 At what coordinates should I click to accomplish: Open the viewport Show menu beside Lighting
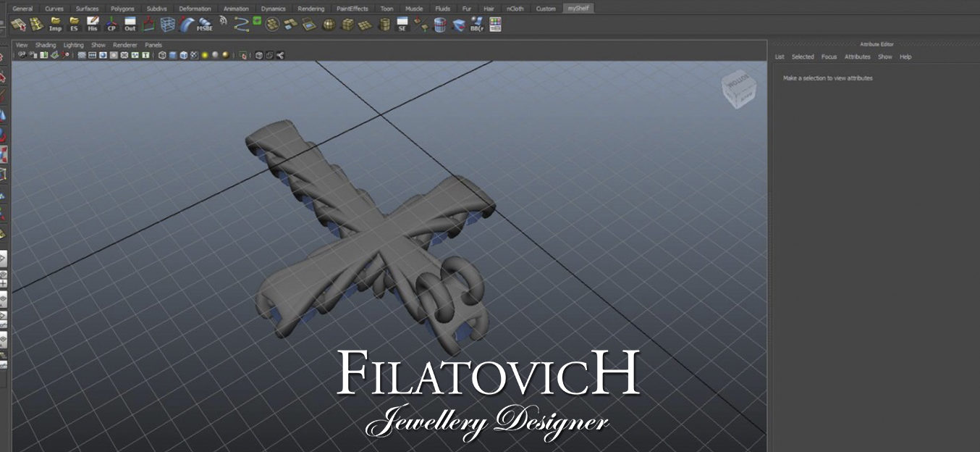pos(98,45)
